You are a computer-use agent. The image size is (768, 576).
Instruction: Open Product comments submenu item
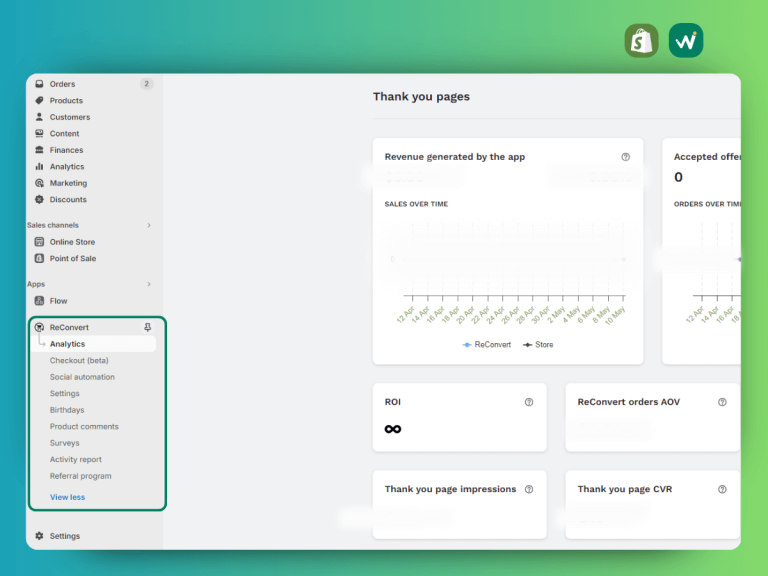(84, 427)
